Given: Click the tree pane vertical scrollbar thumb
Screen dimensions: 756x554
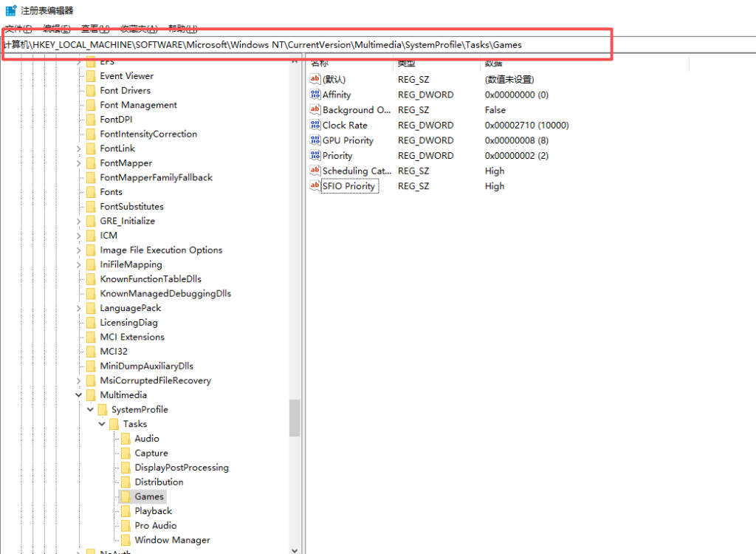Looking at the screenshot, I should pos(295,417).
